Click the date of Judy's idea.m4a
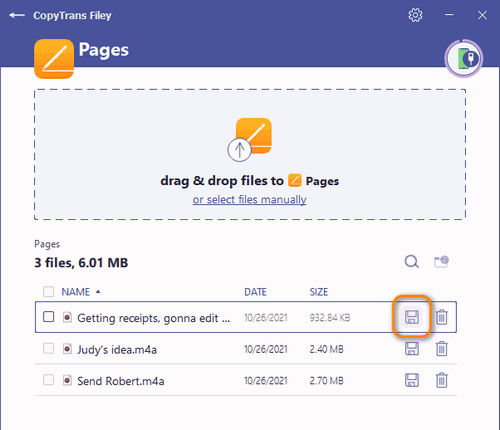Image resolution: width=500 pixels, height=430 pixels. (x=266, y=349)
